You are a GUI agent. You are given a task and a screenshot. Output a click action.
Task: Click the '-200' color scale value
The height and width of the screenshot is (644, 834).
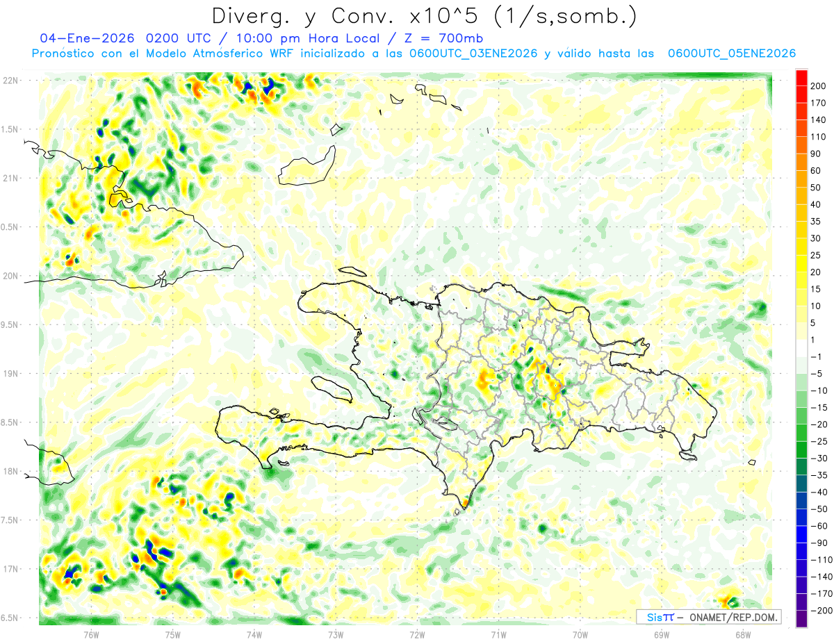821,611
